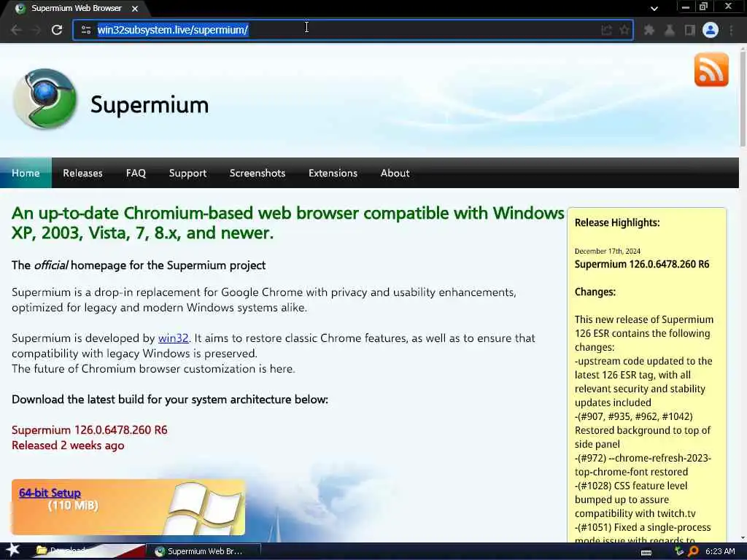The image size is (747, 560).
Task: Click the keyboard icon in system tray
Action: coord(646,552)
